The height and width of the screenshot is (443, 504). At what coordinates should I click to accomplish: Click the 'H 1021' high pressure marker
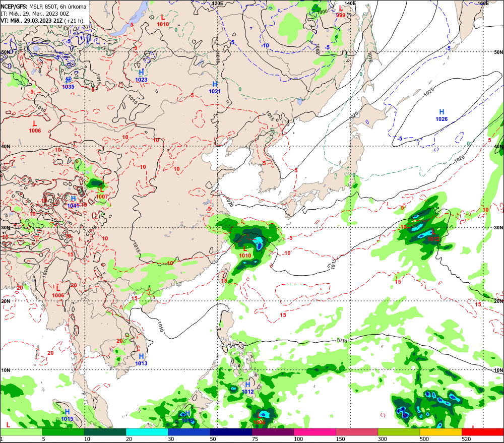coord(215,88)
